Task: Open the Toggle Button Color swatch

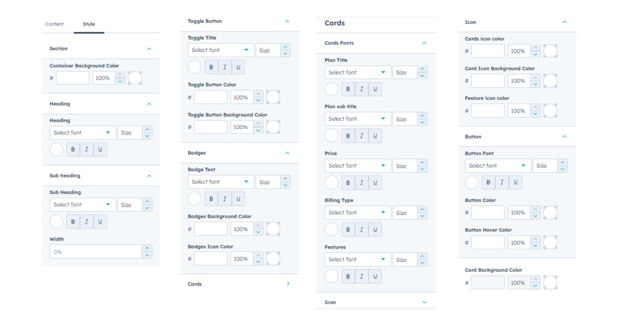Action: (273, 97)
